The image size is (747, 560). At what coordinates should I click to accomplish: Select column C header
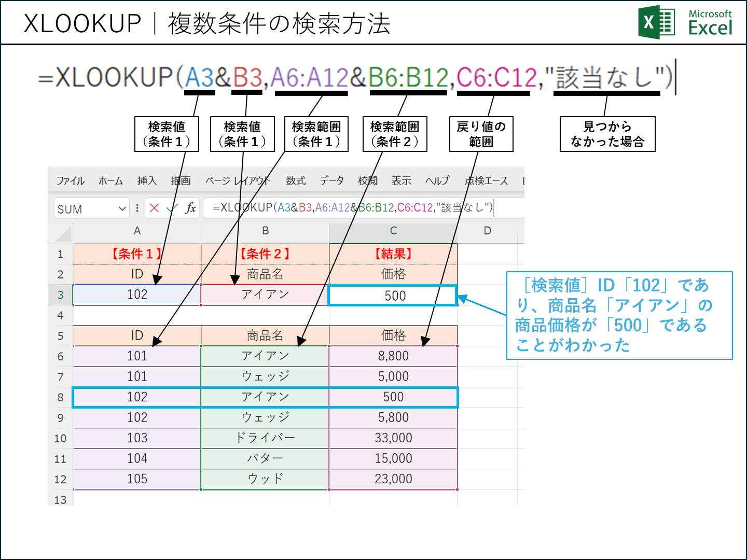[x=393, y=231]
